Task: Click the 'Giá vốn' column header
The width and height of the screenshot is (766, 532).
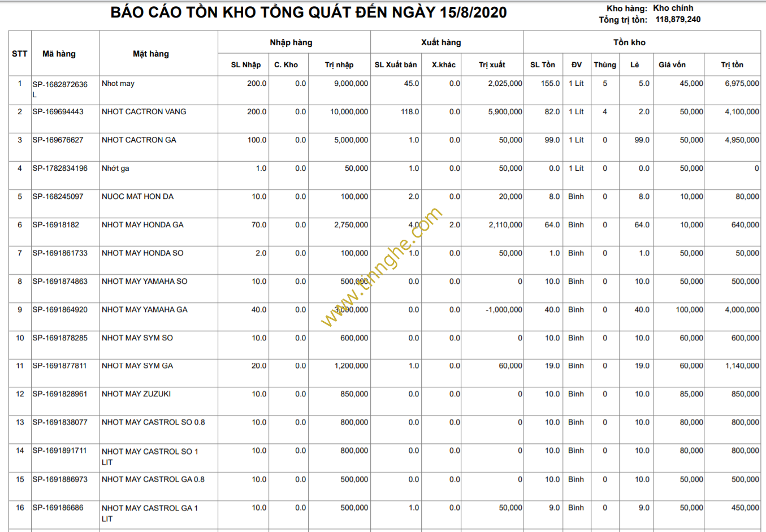Action: click(x=672, y=65)
